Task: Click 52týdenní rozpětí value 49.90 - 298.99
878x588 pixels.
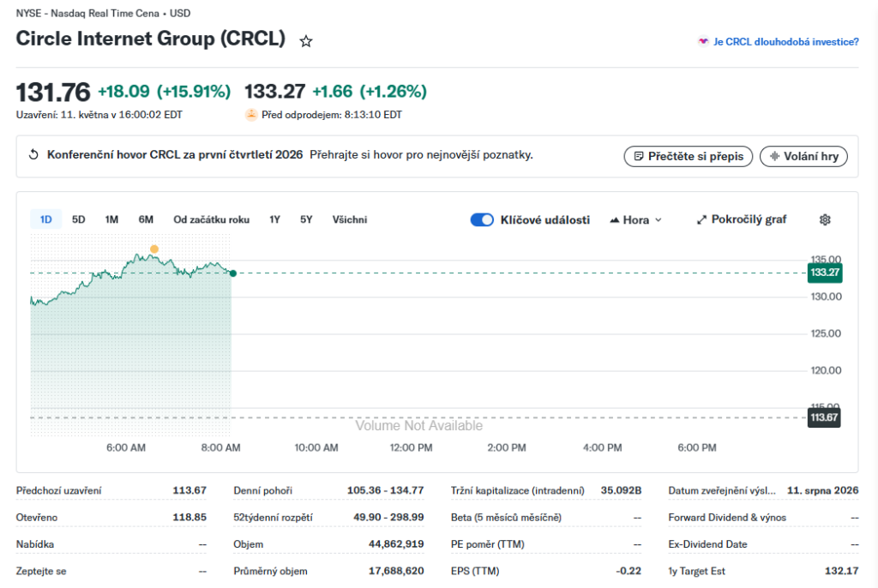Action: point(388,517)
